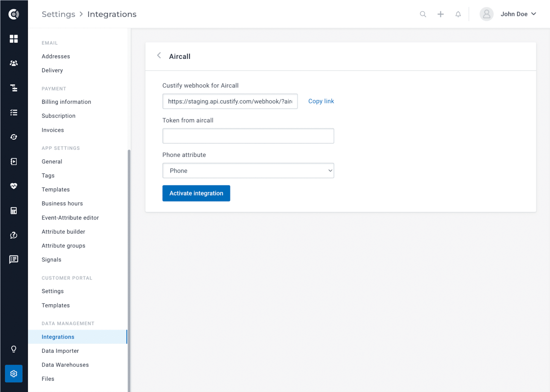Click the tasks list sidebar icon

pos(14,112)
